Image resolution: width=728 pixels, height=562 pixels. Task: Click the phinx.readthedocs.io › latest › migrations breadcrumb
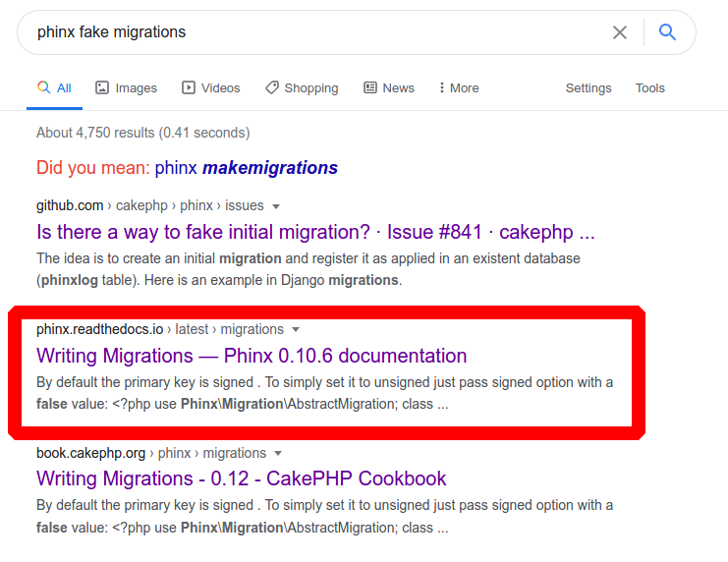coord(160,329)
